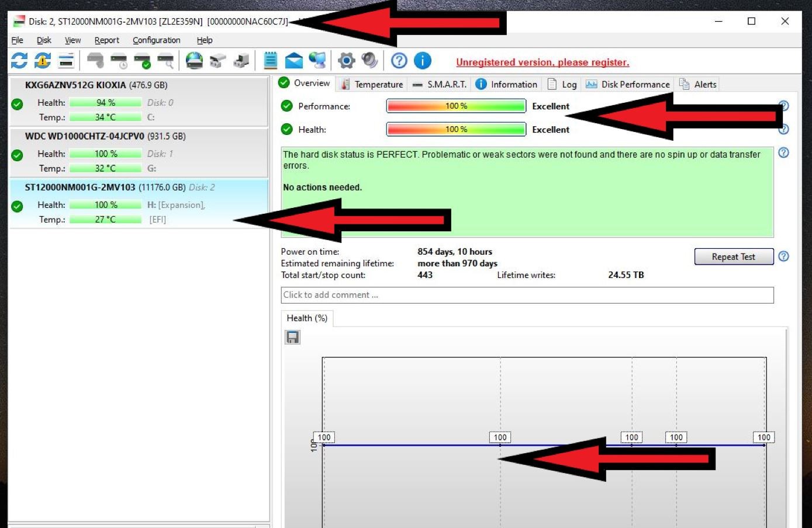The height and width of the screenshot is (528, 812).
Task: Click the two grey drives toolbar icon
Action: click(x=217, y=61)
